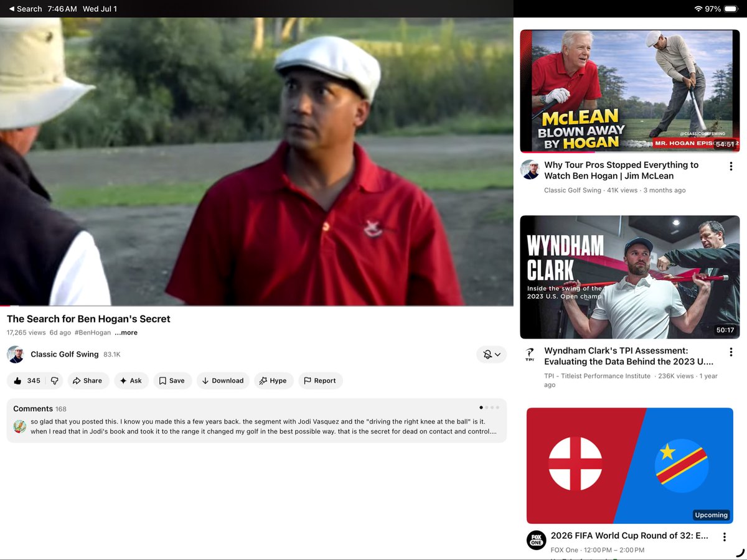Open the FOX One channel icon
This screenshot has width=747, height=560.
(536, 539)
